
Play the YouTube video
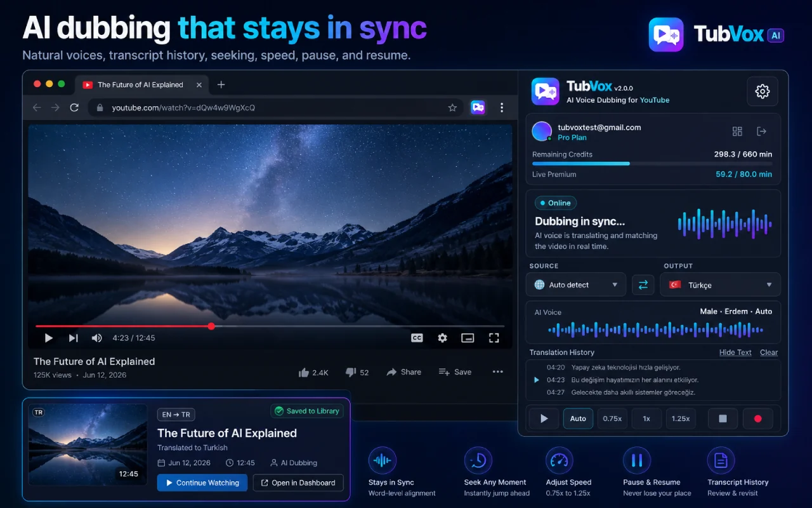(49, 338)
